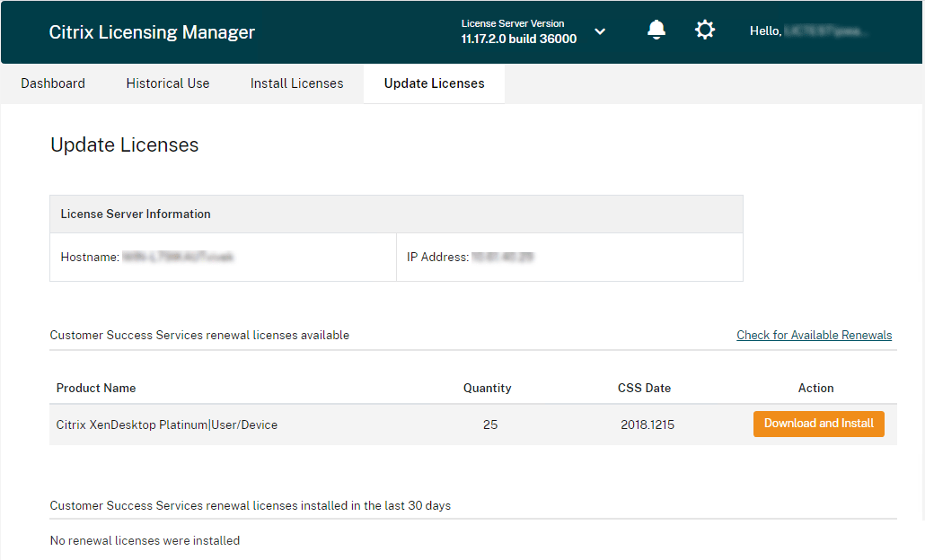Select the CSS Date column header
Image resolution: width=925 pixels, height=560 pixels.
point(644,388)
